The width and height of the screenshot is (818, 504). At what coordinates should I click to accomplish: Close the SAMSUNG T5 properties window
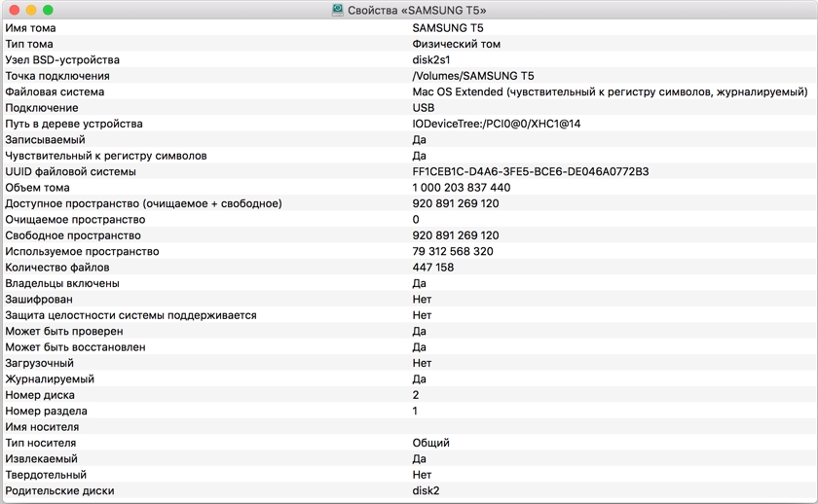[x=15, y=10]
